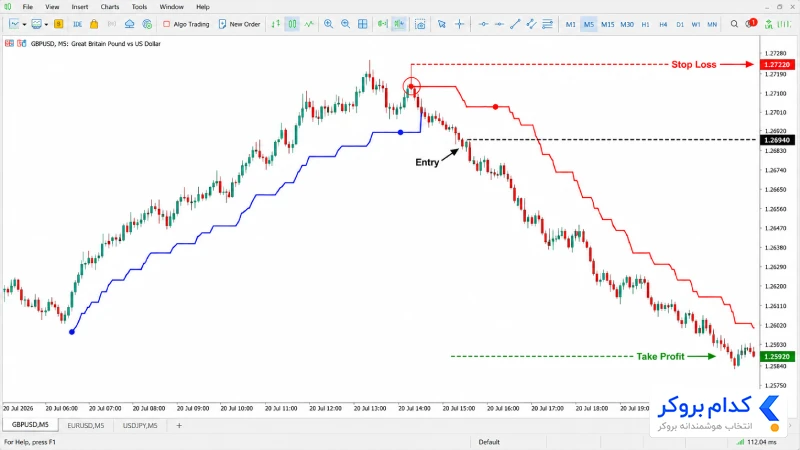Toggle chart shift
The image size is (800, 450).
[x=399, y=24]
